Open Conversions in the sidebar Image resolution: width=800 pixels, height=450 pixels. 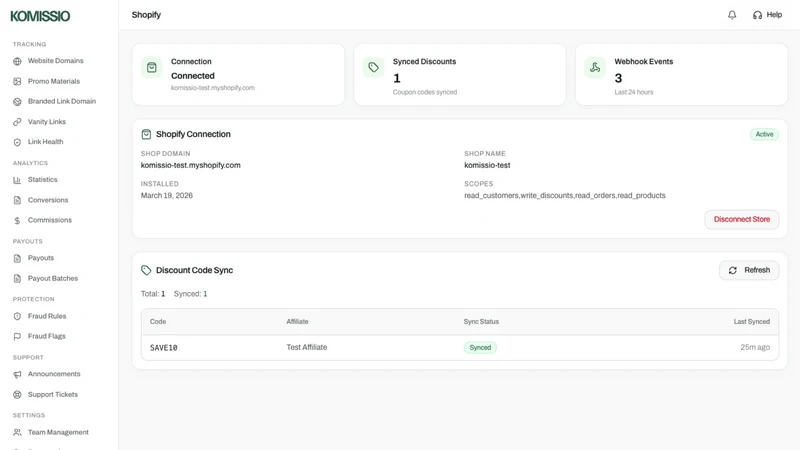(x=48, y=200)
